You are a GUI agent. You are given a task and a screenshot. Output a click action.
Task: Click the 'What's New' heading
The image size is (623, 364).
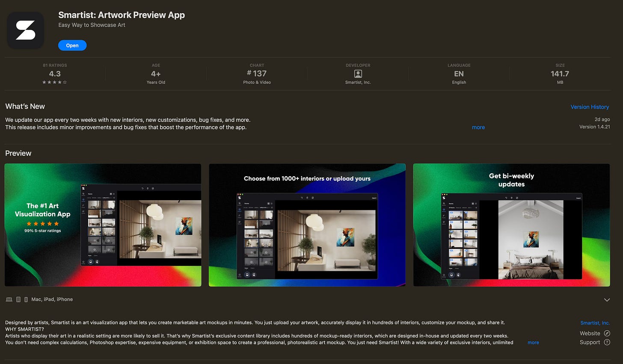[25, 107]
